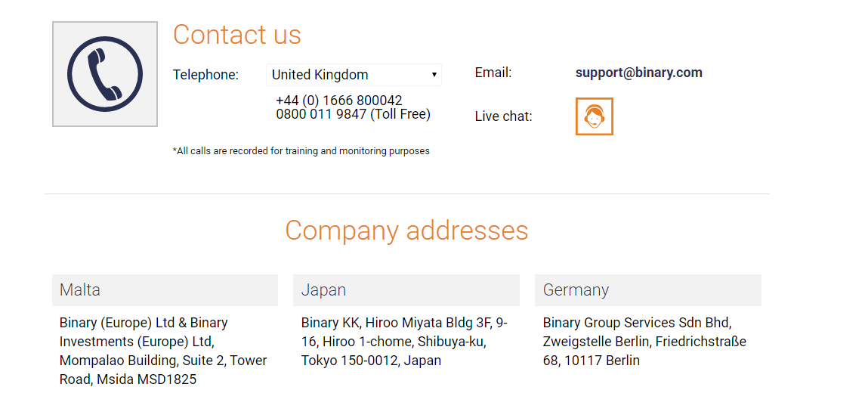Click the Japan address header
The width and height of the screenshot is (868, 418).
[x=406, y=290]
